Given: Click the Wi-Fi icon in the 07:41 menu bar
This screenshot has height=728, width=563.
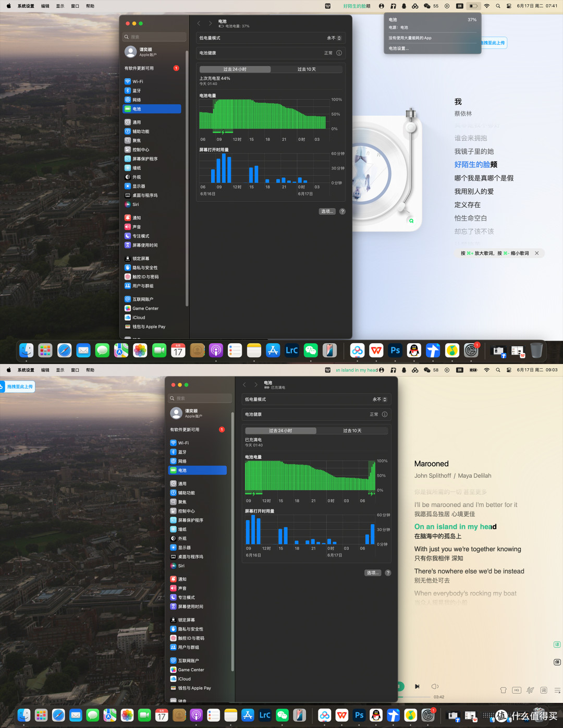Looking at the screenshot, I should (x=487, y=6).
